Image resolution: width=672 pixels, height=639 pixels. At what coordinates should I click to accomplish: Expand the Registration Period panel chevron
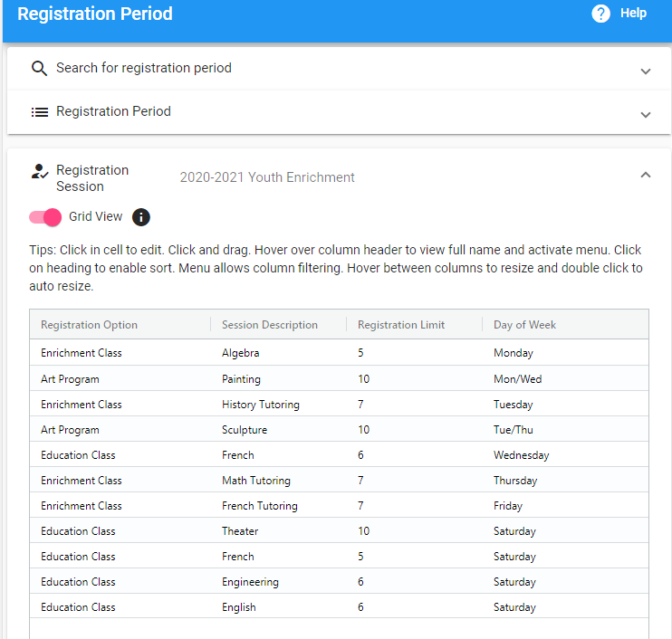point(645,114)
